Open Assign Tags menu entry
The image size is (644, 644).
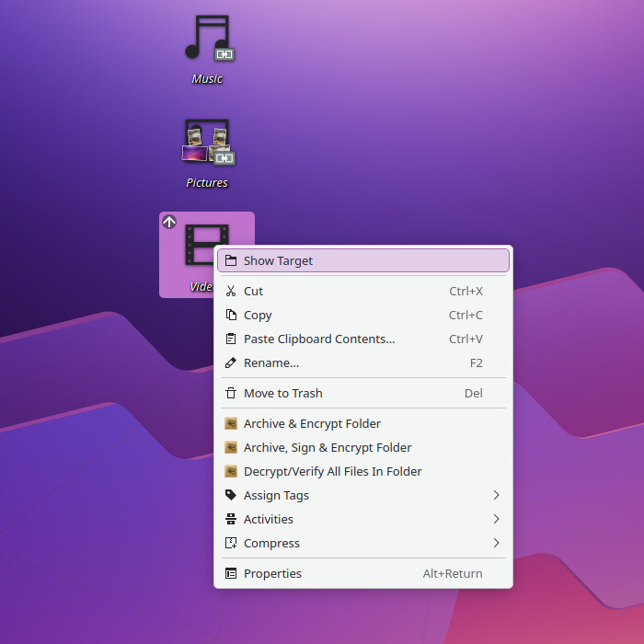tap(363, 495)
